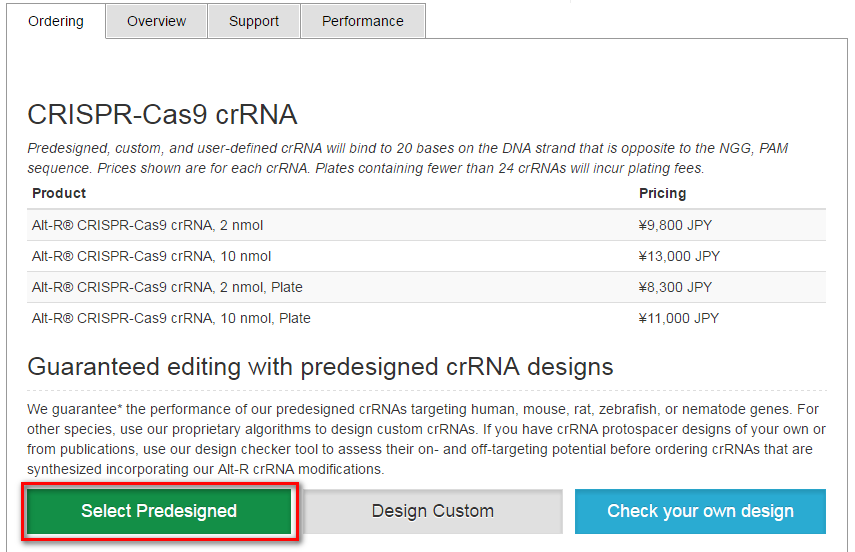Click the Guaranteed editing section heading
The height and width of the screenshot is (552, 855).
pyautogui.click(x=320, y=367)
